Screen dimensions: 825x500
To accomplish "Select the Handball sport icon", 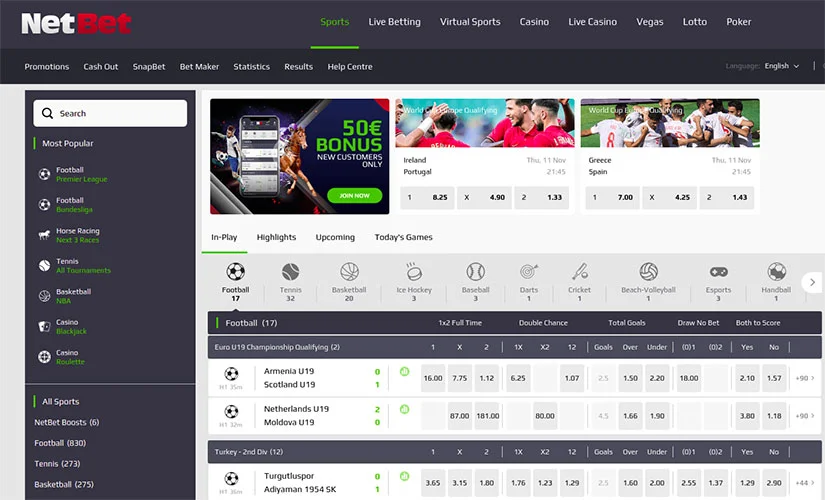I will 777,272.
